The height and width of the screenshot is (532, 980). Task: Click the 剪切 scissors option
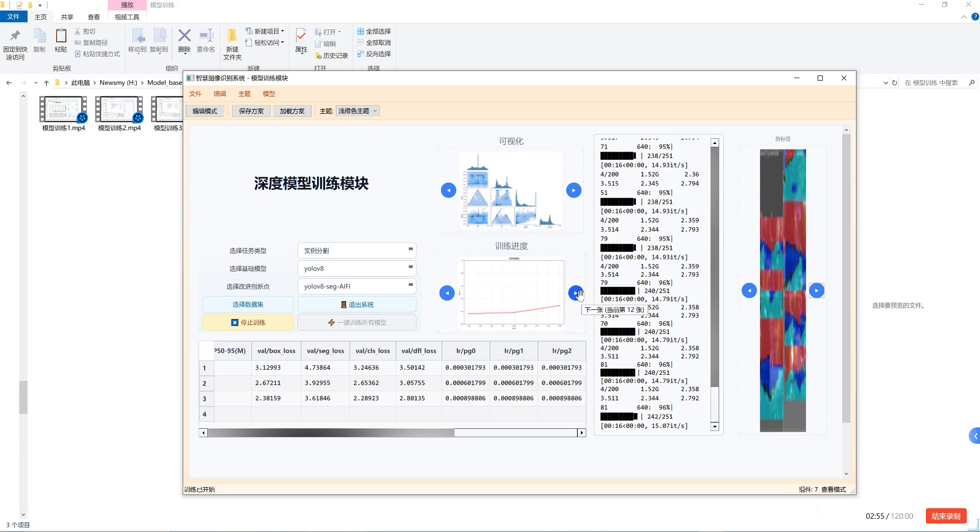(x=85, y=31)
